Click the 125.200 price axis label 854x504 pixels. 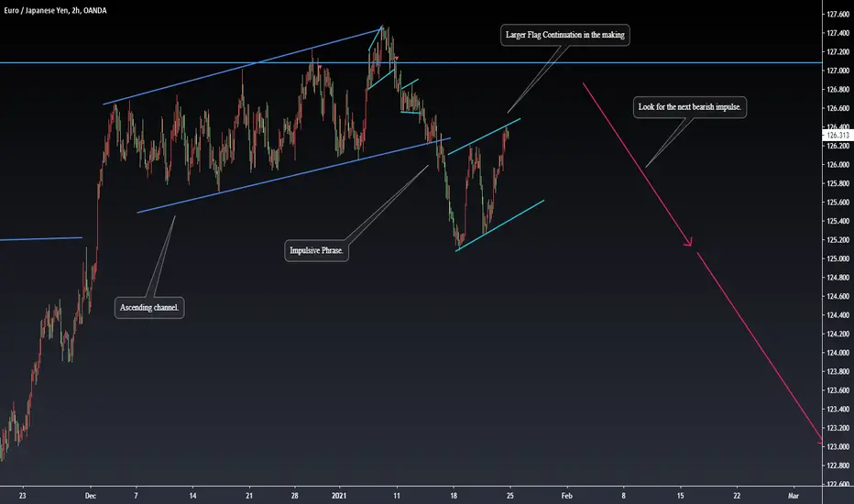click(x=838, y=240)
